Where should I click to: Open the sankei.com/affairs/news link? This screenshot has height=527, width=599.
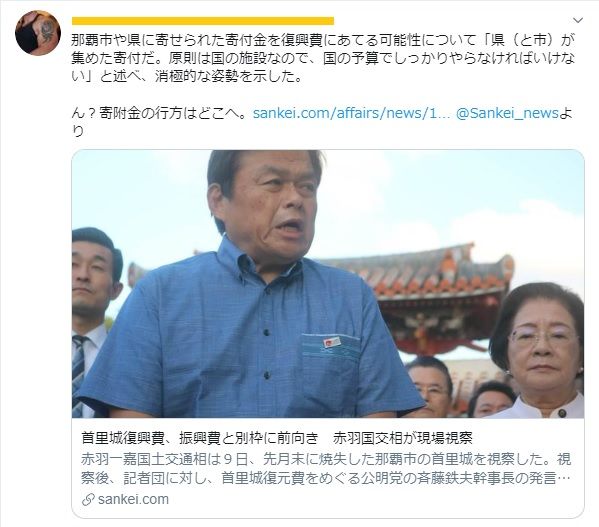tap(351, 113)
